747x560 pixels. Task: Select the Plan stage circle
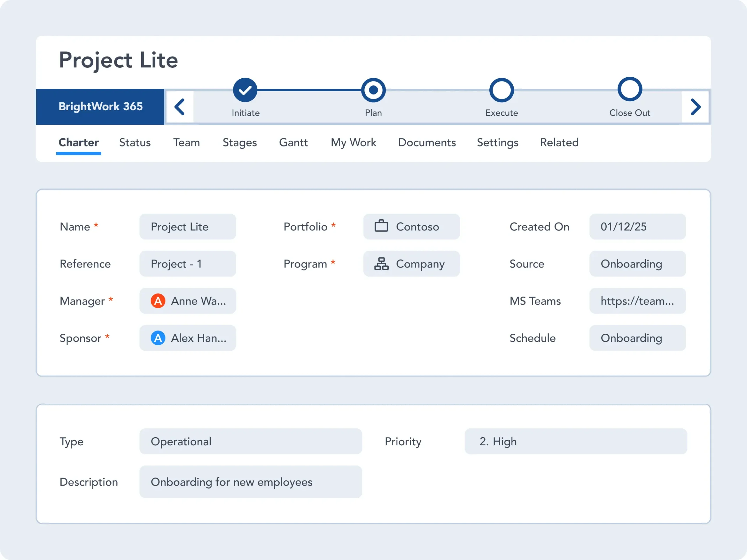click(373, 90)
